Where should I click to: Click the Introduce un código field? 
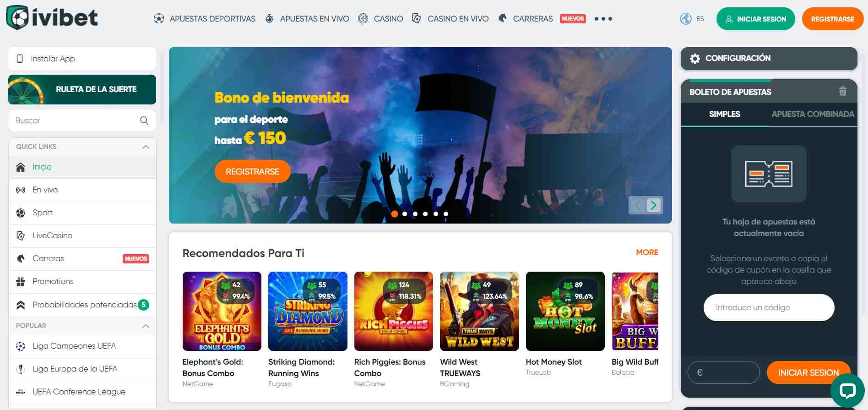tap(769, 307)
